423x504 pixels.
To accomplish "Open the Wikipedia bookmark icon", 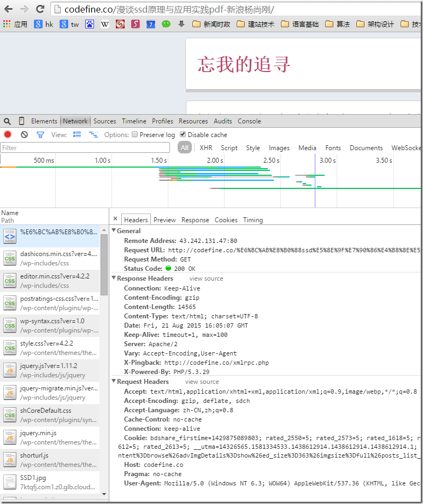I will [105, 24].
